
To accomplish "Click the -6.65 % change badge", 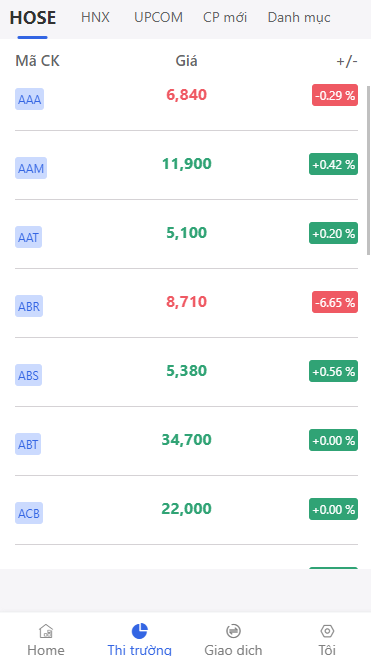I will [335, 302].
